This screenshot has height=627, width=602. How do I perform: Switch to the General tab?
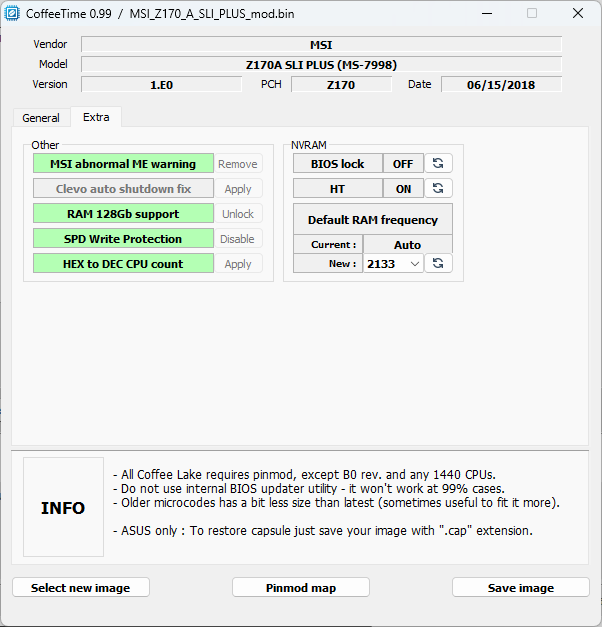[41, 118]
